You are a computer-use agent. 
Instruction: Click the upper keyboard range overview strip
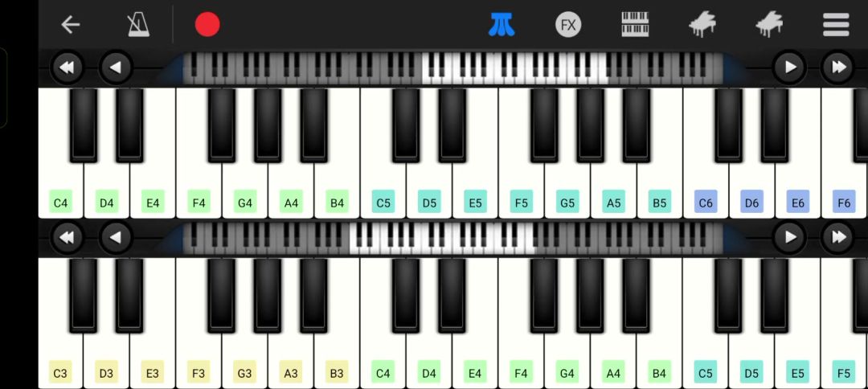(x=452, y=68)
